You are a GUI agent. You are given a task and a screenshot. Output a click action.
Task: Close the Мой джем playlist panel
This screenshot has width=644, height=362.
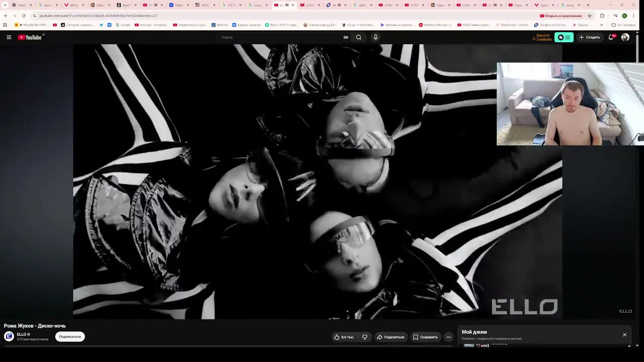[x=625, y=335]
